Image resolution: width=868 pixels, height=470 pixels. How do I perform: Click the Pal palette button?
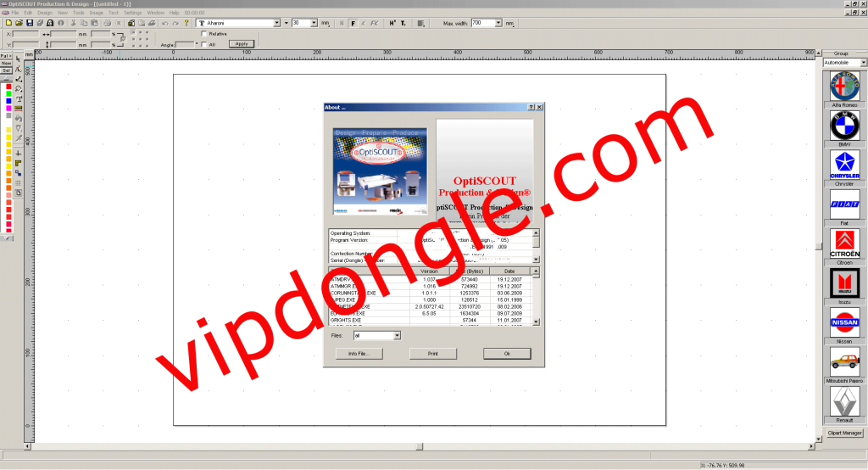[6, 56]
